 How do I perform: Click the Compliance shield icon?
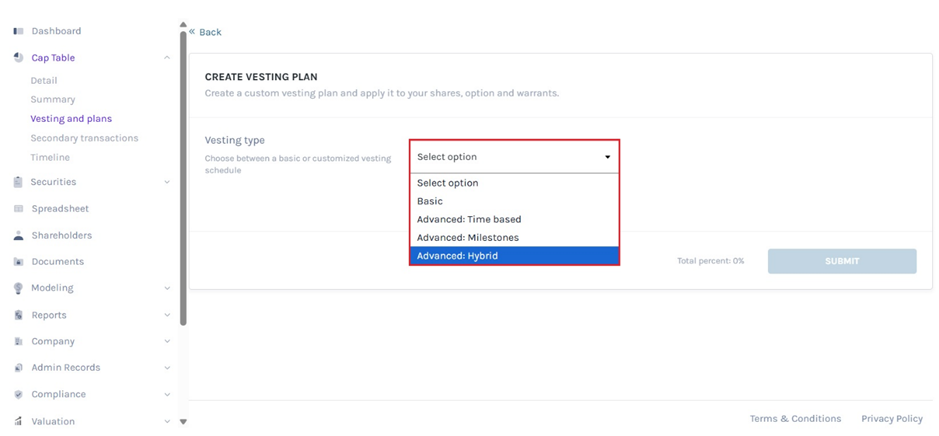tap(18, 394)
